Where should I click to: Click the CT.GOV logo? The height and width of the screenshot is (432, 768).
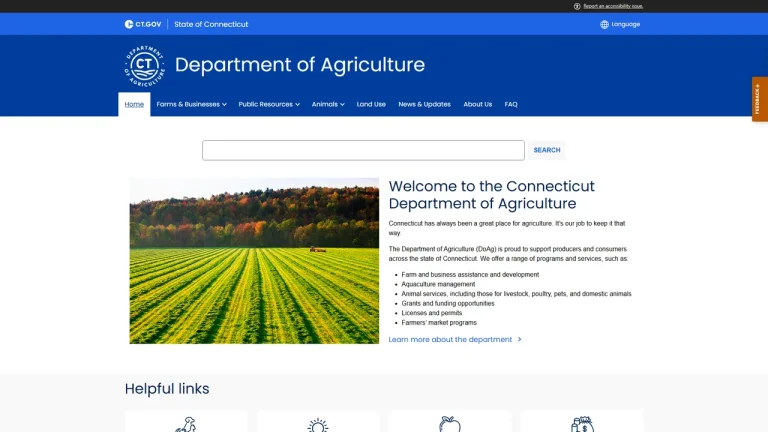pos(143,24)
